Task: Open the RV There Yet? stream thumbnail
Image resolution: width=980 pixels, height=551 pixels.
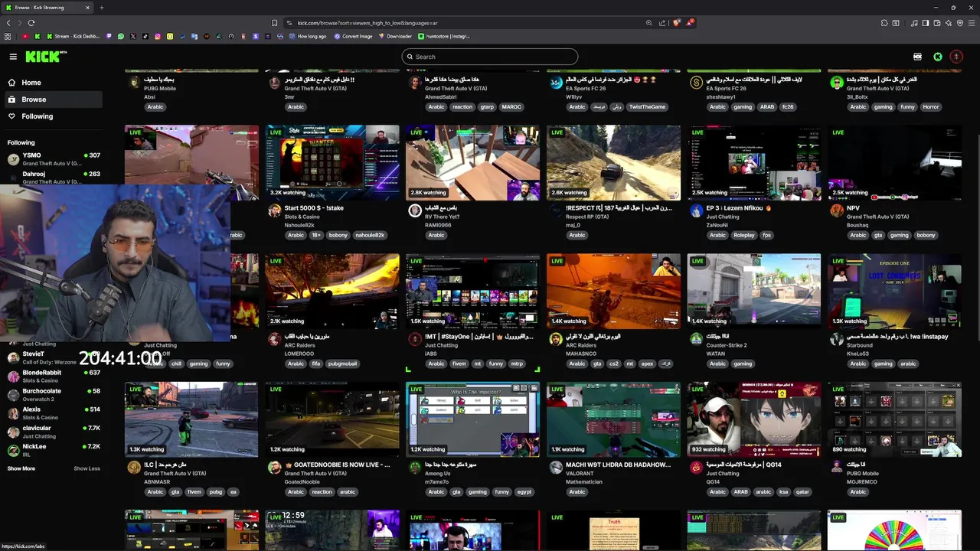Action: pyautogui.click(x=472, y=163)
